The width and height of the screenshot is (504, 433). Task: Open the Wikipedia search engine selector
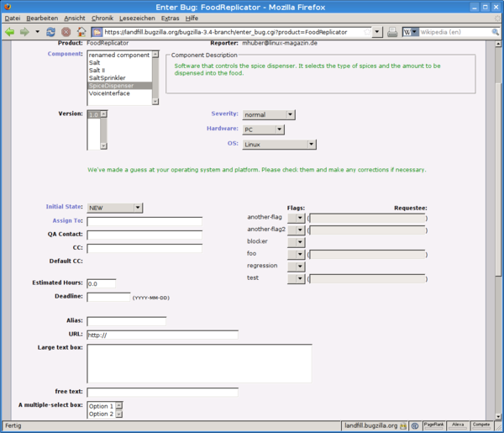click(411, 32)
